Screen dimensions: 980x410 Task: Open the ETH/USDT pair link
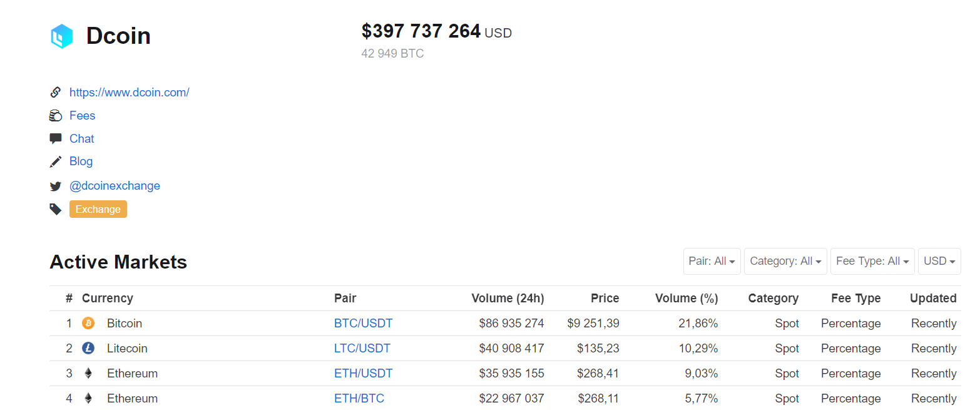click(x=364, y=373)
